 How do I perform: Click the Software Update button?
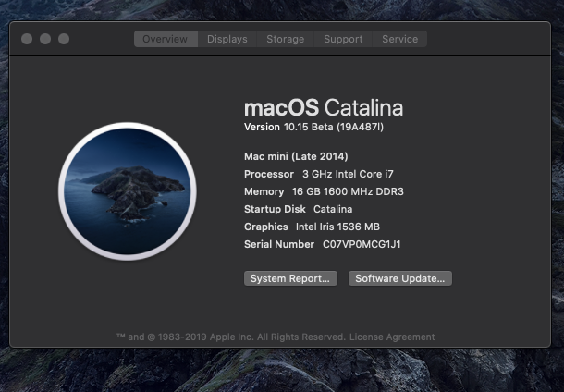(400, 278)
